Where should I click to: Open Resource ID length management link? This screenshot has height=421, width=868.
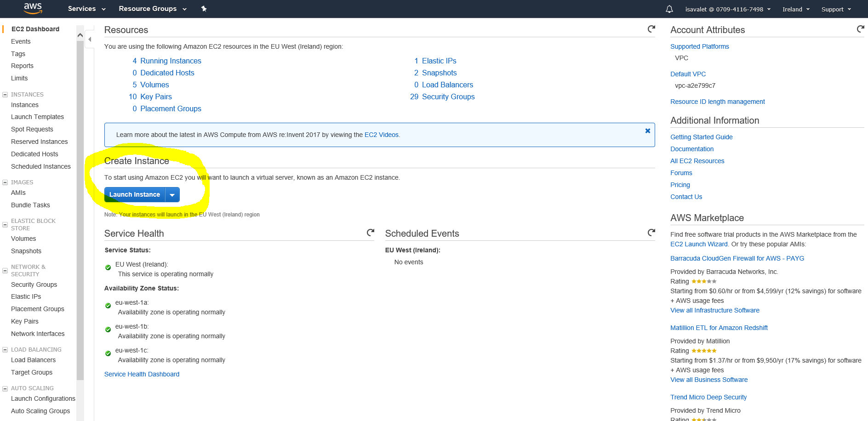[718, 102]
